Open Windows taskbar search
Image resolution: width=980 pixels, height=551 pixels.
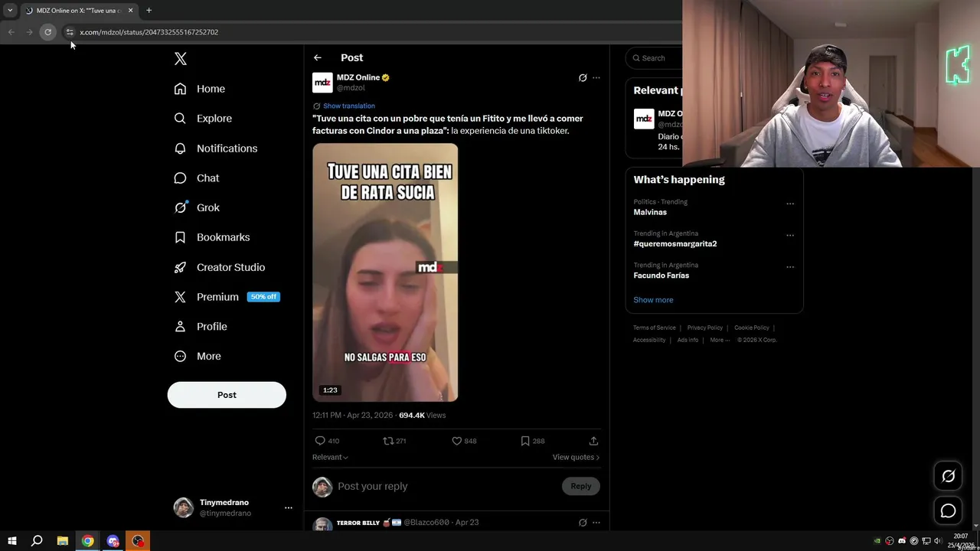[37, 541]
